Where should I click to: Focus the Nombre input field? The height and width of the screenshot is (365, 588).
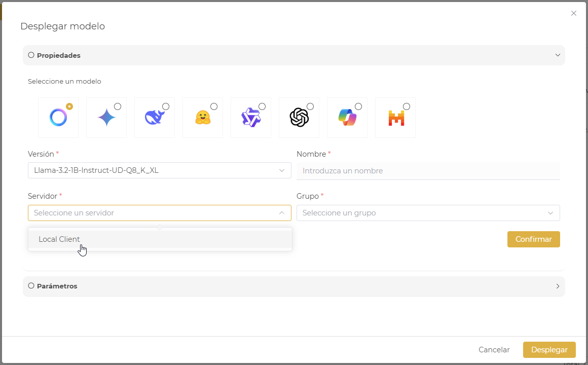428,171
